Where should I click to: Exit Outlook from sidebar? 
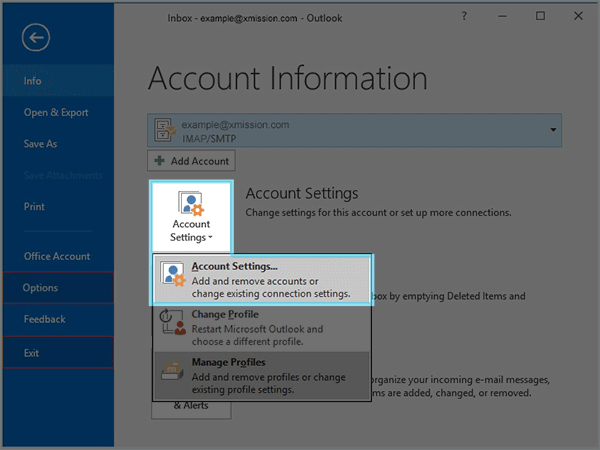coord(58,352)
